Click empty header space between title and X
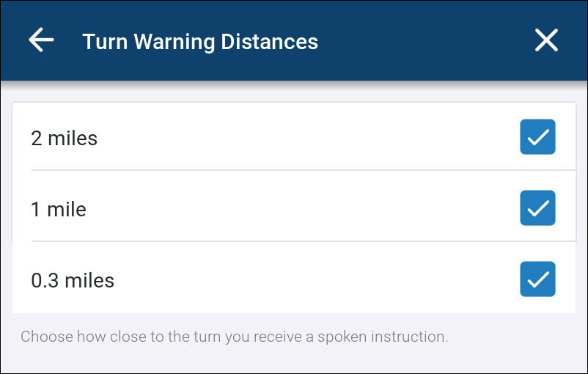 (x=425, y=40)
